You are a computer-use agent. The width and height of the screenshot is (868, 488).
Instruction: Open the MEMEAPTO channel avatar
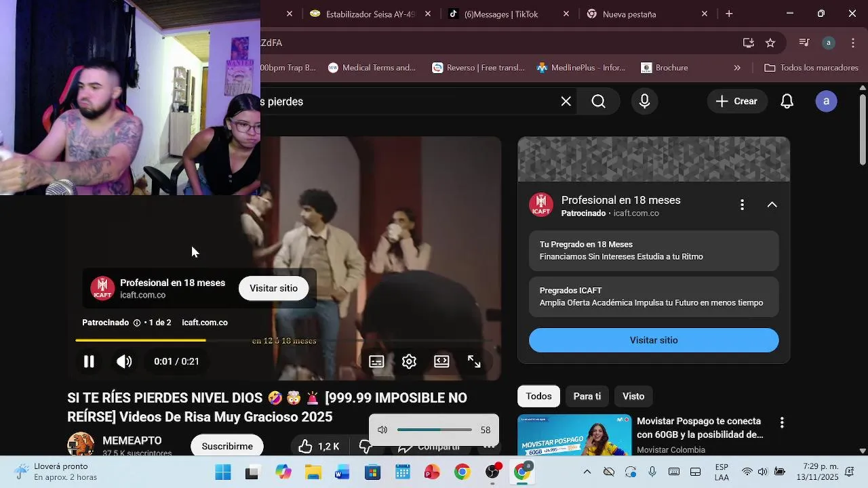click(x=81, y=445)
